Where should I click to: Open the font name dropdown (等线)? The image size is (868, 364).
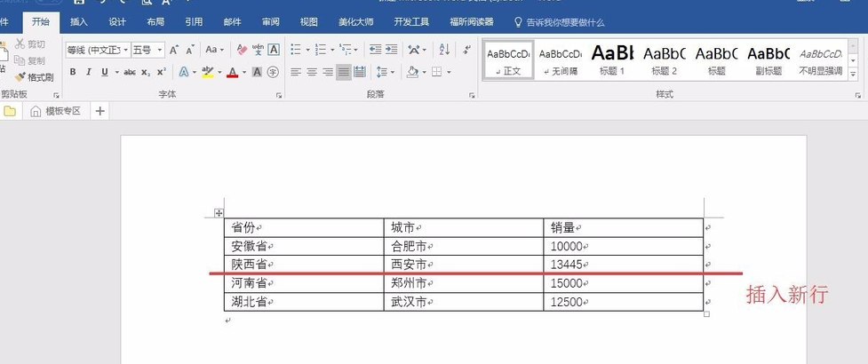tap(98, 50)
